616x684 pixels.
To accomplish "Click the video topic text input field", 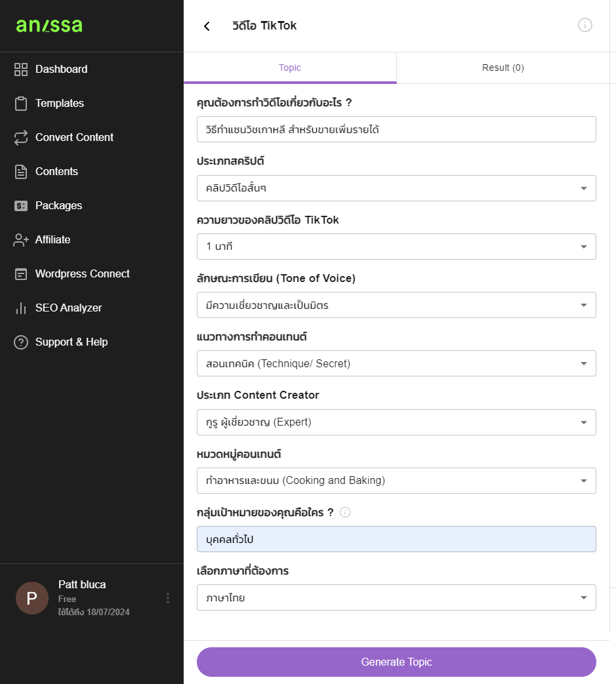I will coord(396,129).
